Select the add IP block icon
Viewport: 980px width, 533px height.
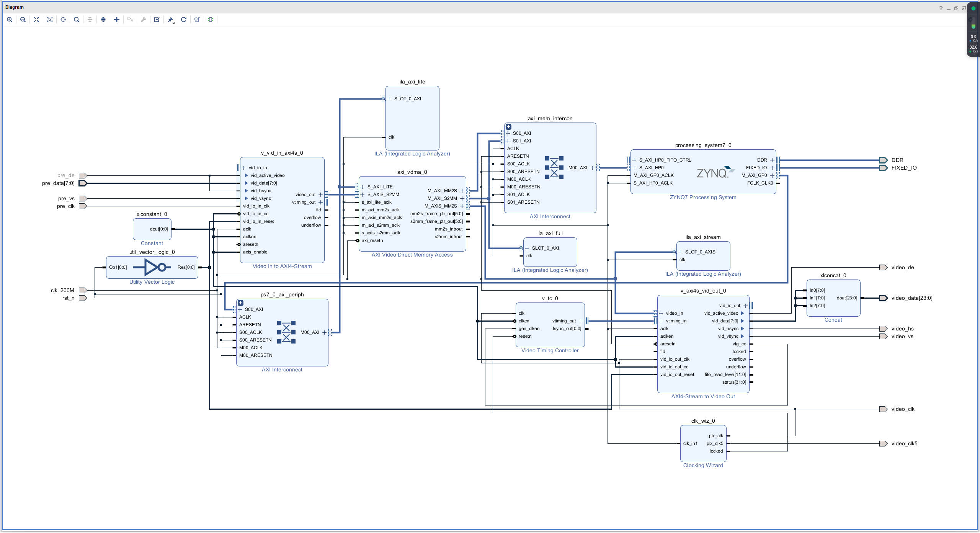pos(117,20)
